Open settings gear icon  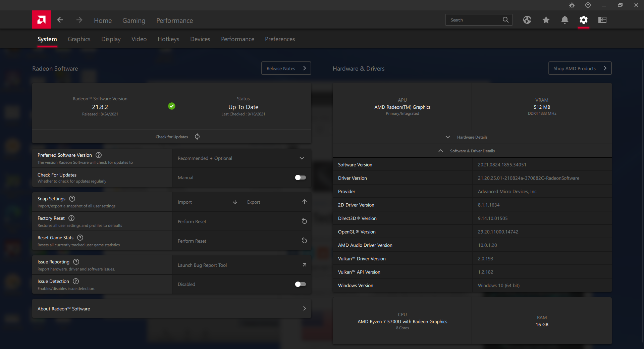coord(584,20)
